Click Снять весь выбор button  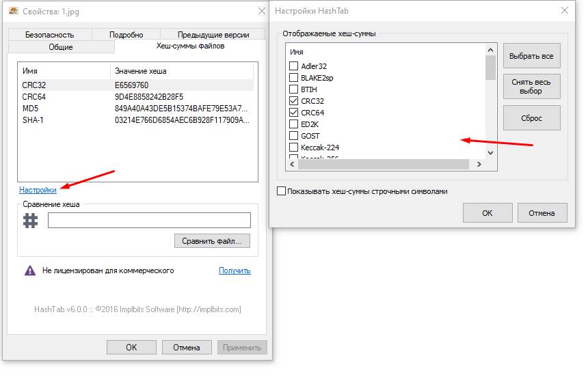pos(531,87)
